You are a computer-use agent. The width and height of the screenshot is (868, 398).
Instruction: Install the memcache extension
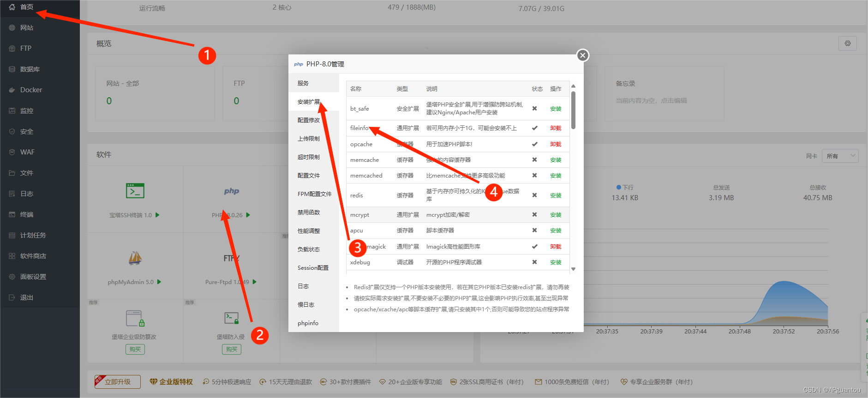tap(556, 160)
